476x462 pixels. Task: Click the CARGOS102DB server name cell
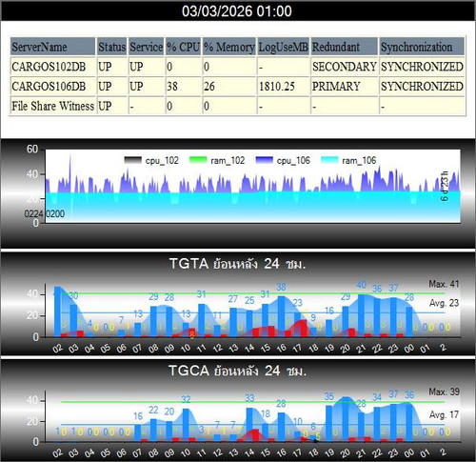tap(52, 67)
